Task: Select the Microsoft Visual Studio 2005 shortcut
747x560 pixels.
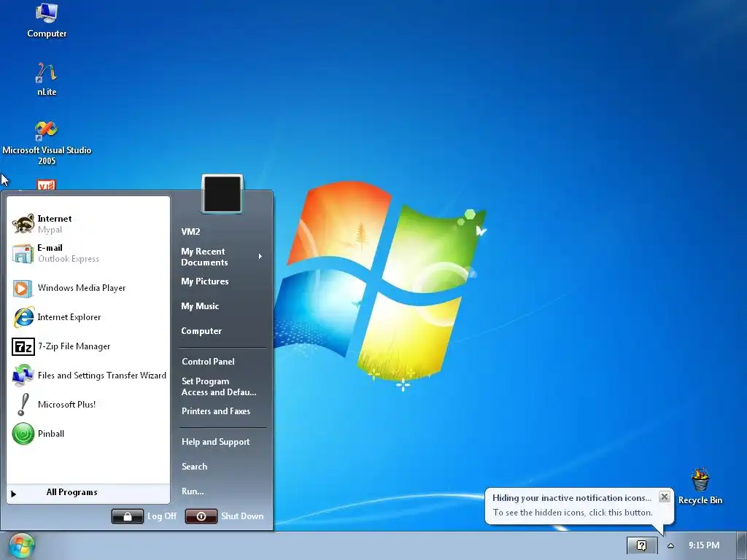Action: [47, 142]
